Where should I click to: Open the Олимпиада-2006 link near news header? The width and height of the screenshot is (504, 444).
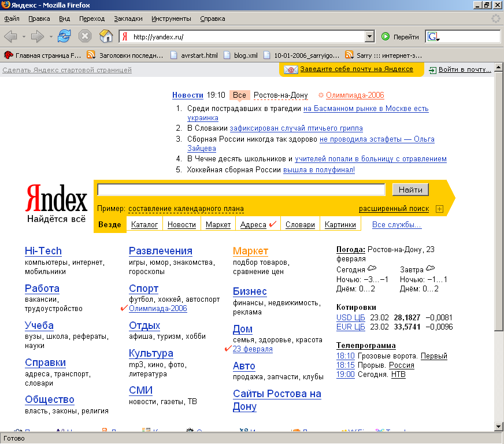(x=355, y=95)
